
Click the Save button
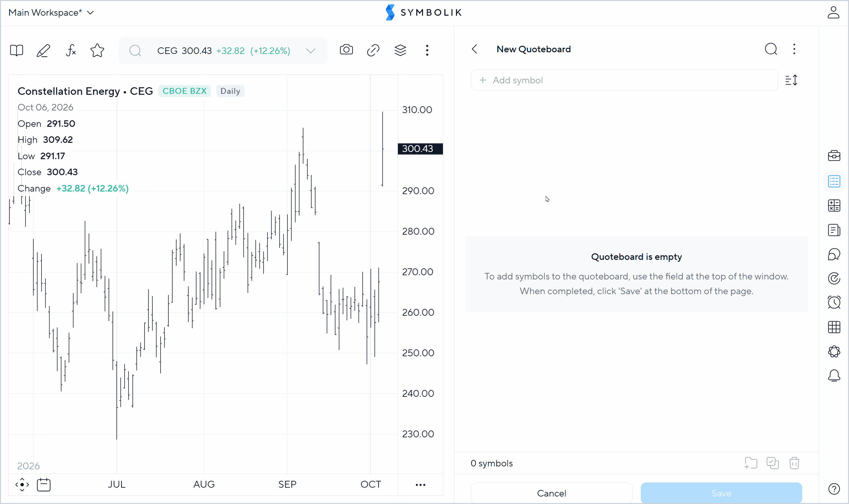point(721,493)
